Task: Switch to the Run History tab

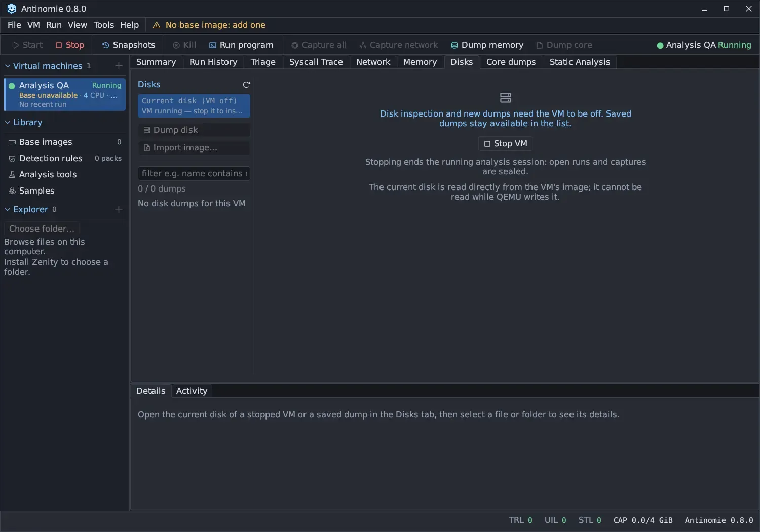Action: pyautogui.click(x=213, y=62)
